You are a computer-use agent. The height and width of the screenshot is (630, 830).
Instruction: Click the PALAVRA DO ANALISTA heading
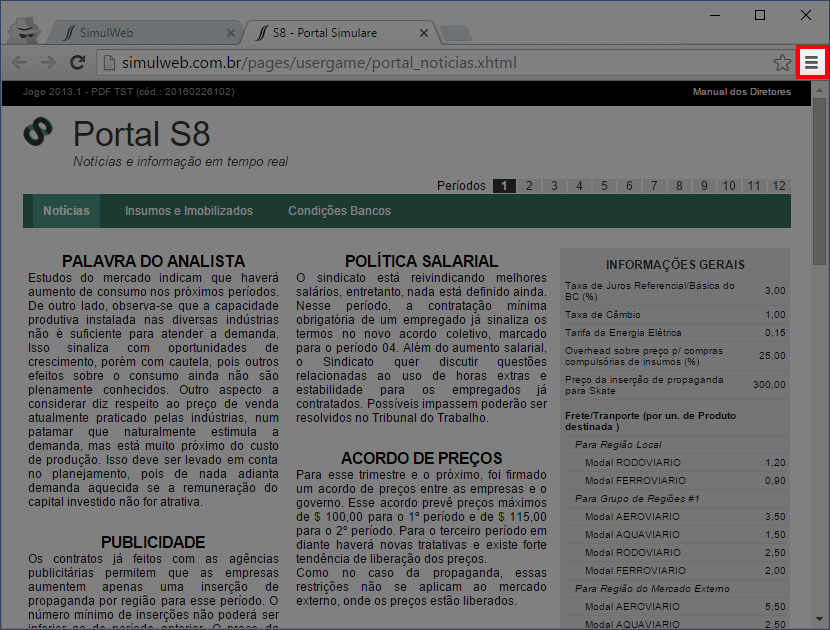click(154, 261)
